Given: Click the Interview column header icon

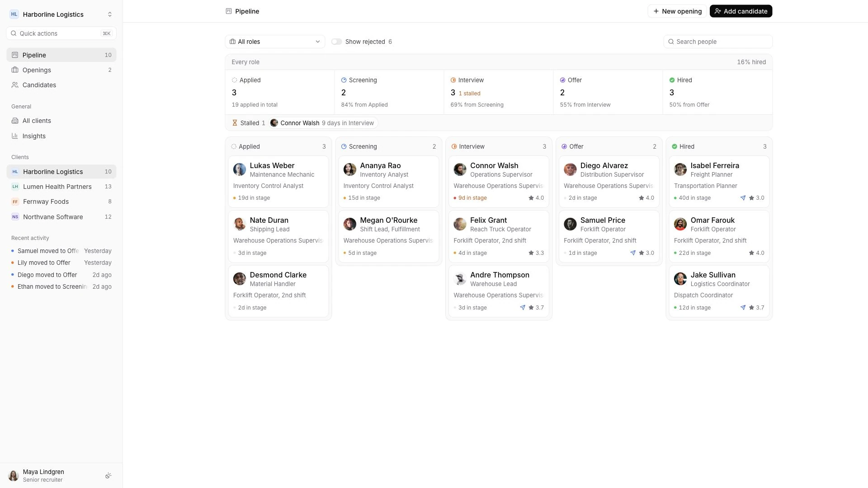Looking at the screenshot, I should (x=454, y=146).
